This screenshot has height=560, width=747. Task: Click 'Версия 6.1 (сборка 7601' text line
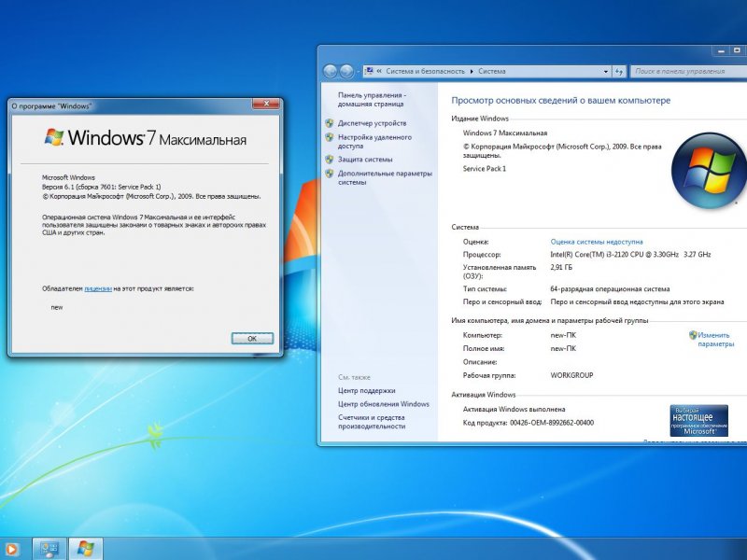point(102,187)
